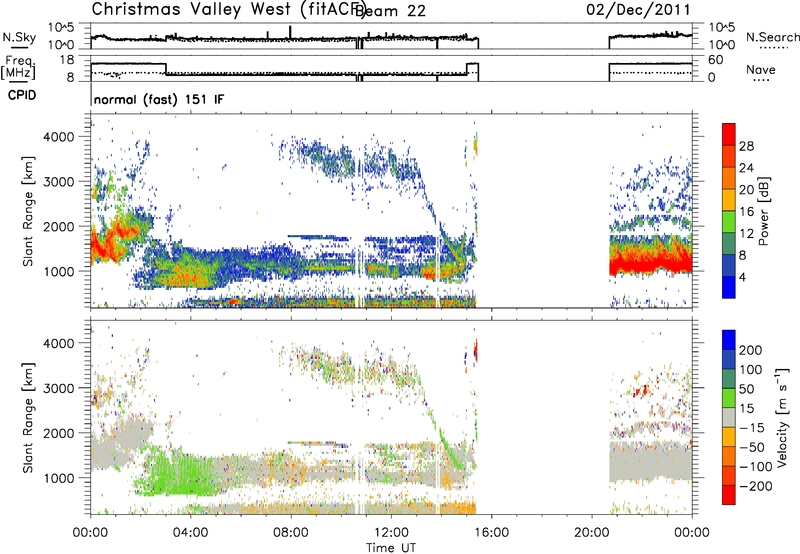Click the 'N.Sky' legend label
Viewport: 800px width, 554px height.
click(x=19, y=37)
